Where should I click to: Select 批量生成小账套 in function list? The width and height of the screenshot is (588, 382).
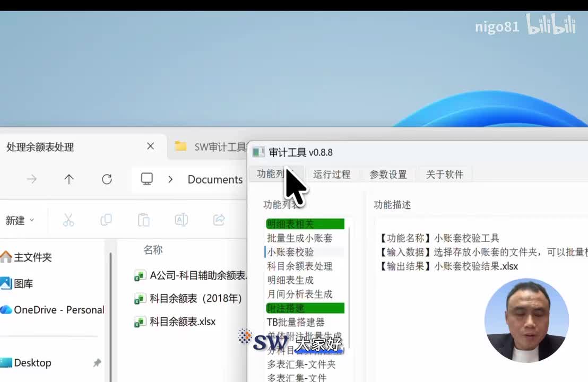[x=300, y=238]
